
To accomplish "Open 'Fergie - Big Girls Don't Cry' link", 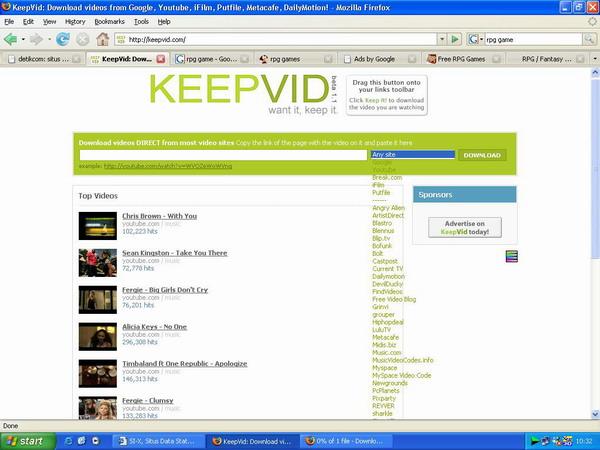I will (x=165, y=290).
